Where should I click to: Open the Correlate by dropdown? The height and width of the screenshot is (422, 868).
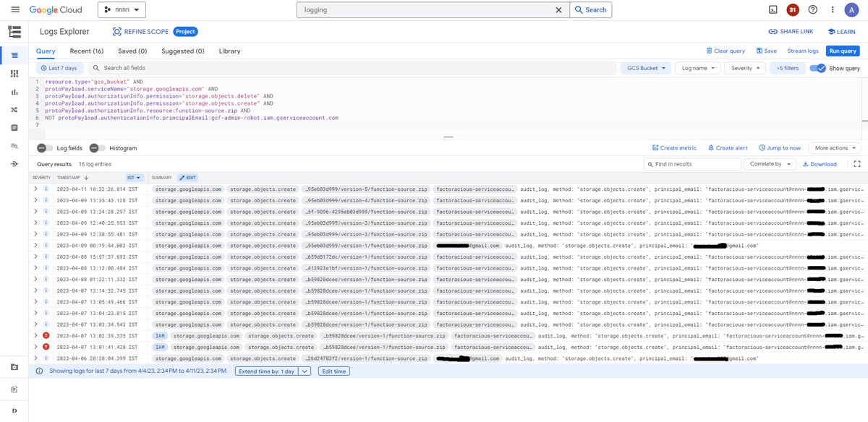coord(770,164)
